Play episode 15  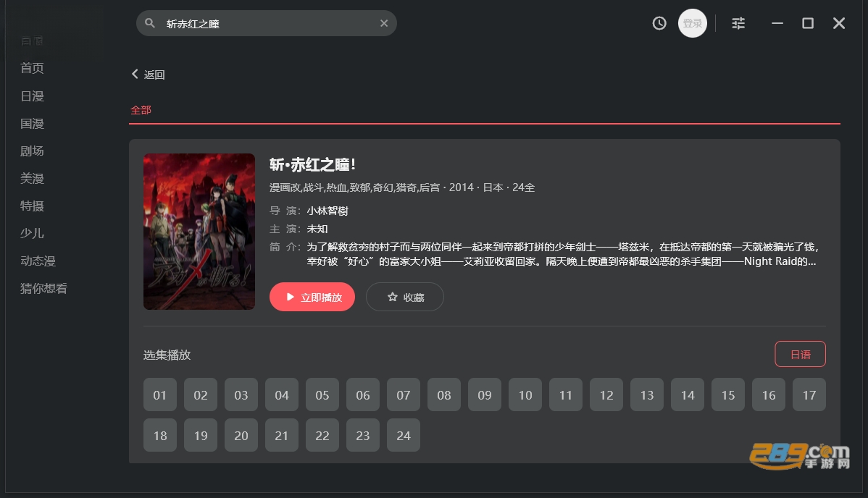click(728, 395)
